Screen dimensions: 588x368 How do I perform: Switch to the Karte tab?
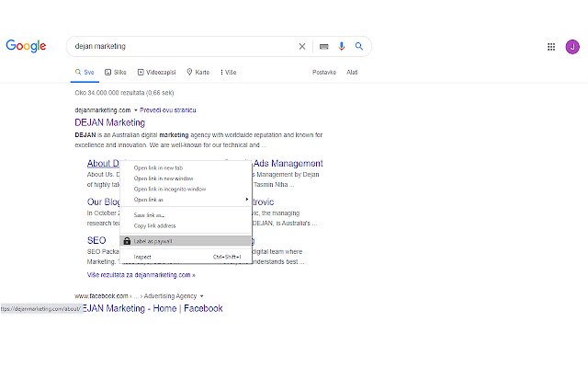coord(198,72)
